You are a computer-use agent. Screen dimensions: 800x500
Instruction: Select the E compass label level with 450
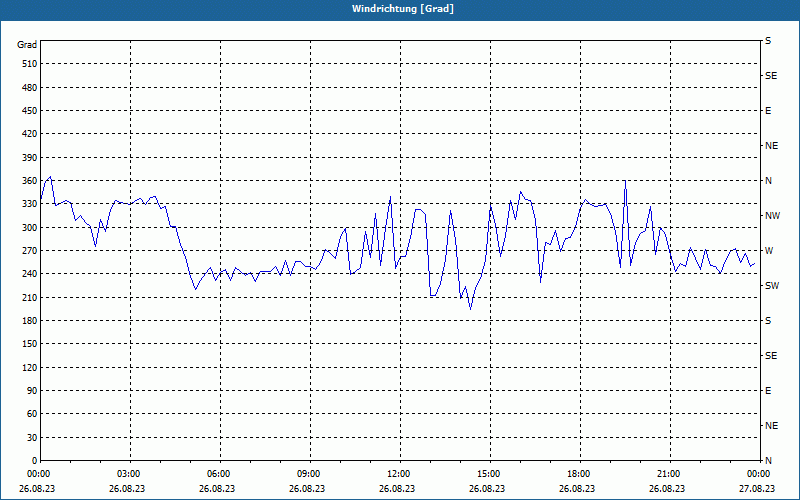click(768, 111)
